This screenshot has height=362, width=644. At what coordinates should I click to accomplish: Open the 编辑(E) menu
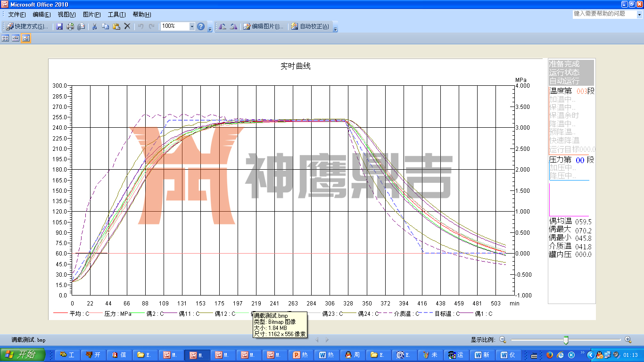point(41,15)
